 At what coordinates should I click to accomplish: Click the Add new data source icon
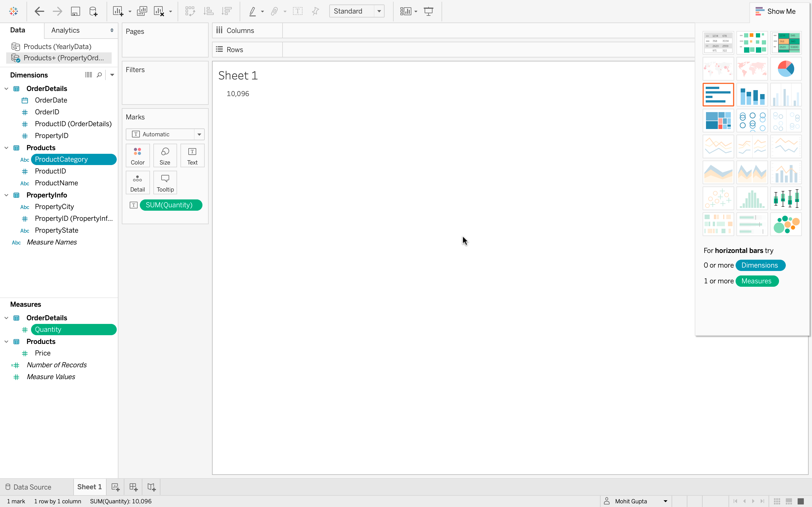pyautogui.click(x=93, y=11)
